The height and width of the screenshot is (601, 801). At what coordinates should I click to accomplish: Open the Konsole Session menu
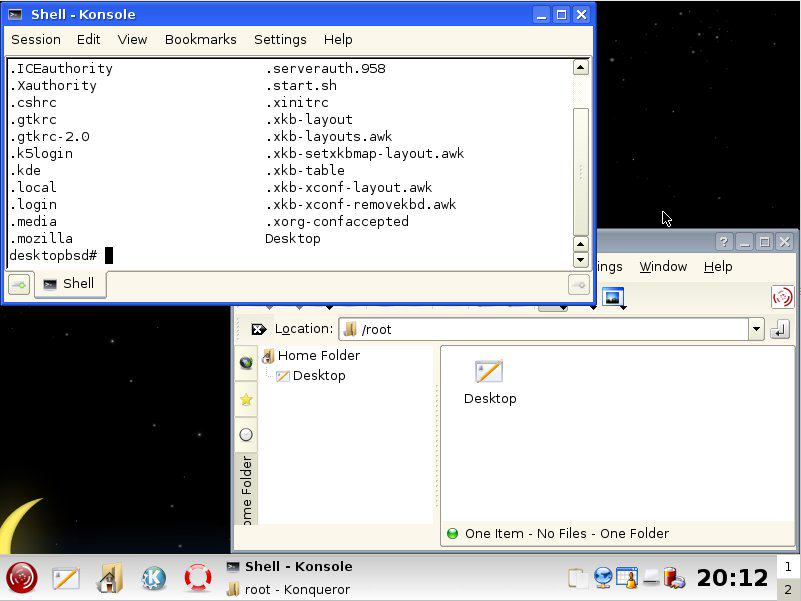click(x=36, y=39)
